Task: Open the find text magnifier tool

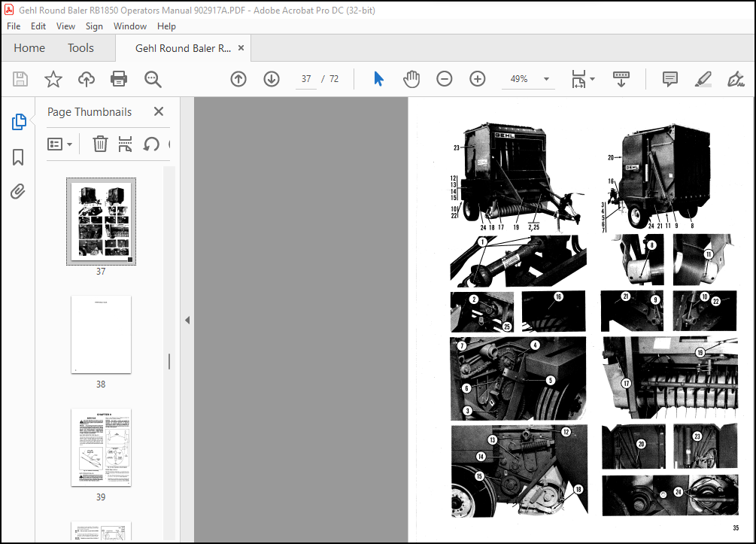Action: click(153, 79)
